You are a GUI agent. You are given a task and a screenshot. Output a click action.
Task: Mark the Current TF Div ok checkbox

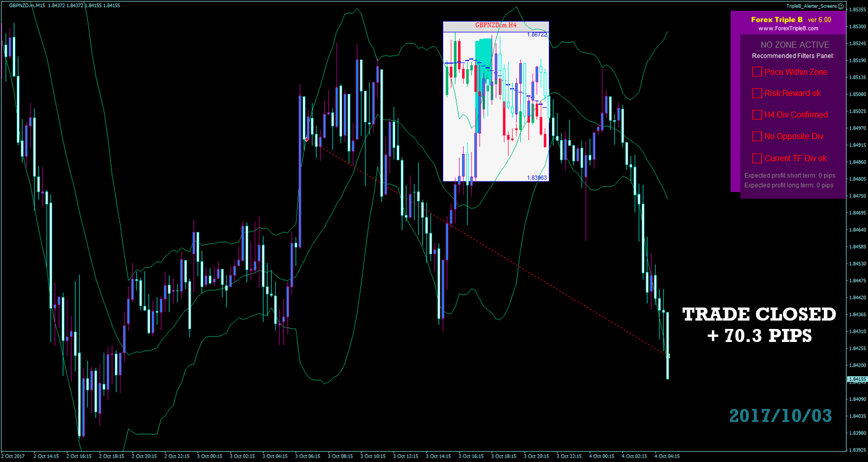point(757,158)
